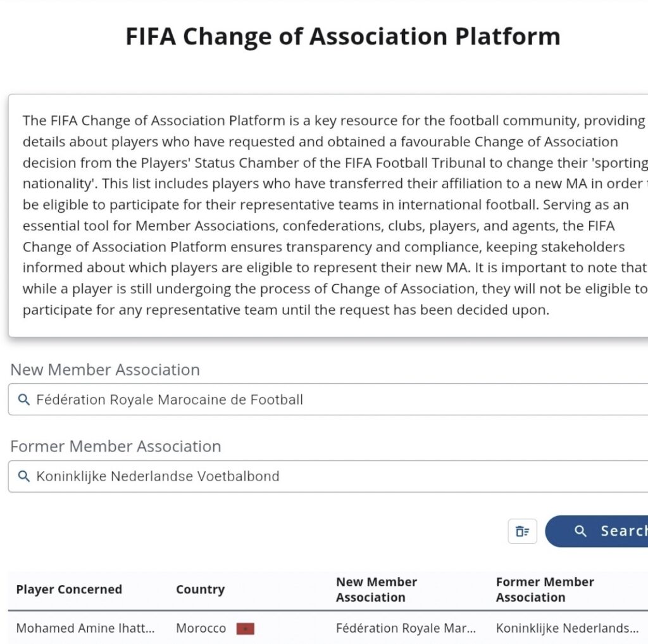This screenshot has height=644, width=648.
Task: Select the Morocco country text in results row
Action: (201, 629)
